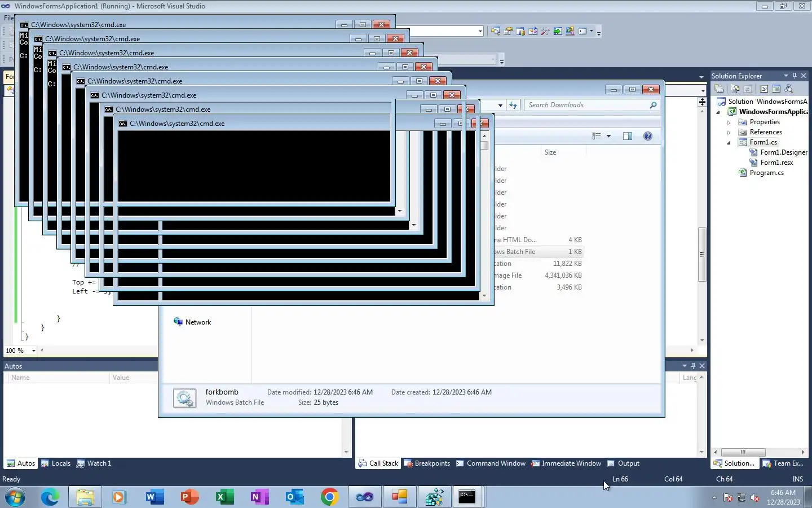This screenshot has width=812, height=508.
Task: Open Excel from the taskbar
Action: [224, 497]
